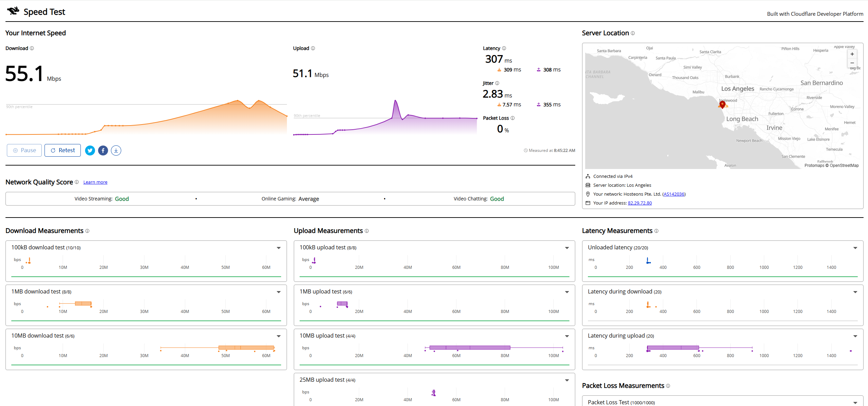Screen dimensions: 868x406
Task: Click the download results icon
Action: coord(116,150)
